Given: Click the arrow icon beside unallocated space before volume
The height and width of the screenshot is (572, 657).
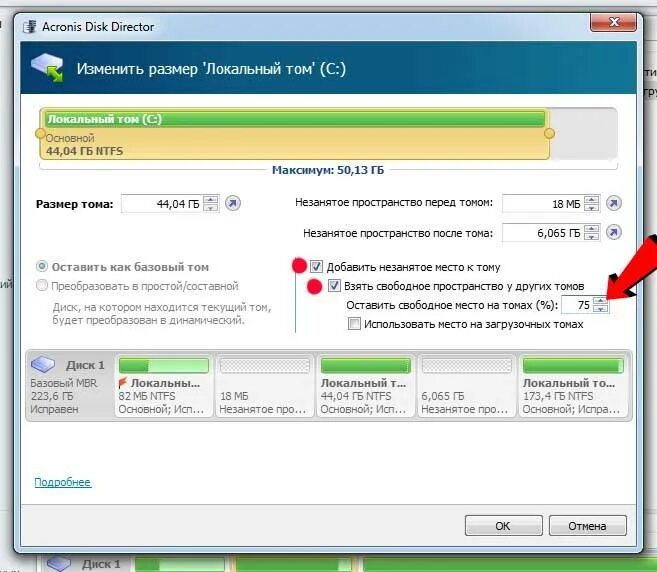Looking at the screenshot, I should coord(613,203).
